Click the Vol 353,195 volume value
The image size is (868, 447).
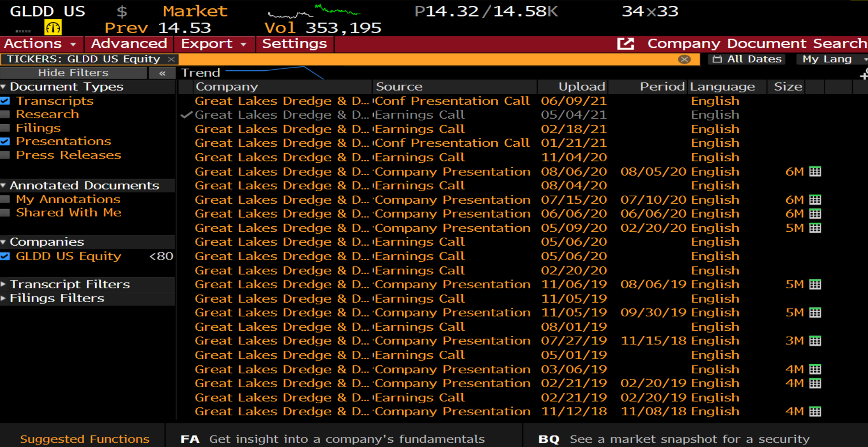[323, 28]
